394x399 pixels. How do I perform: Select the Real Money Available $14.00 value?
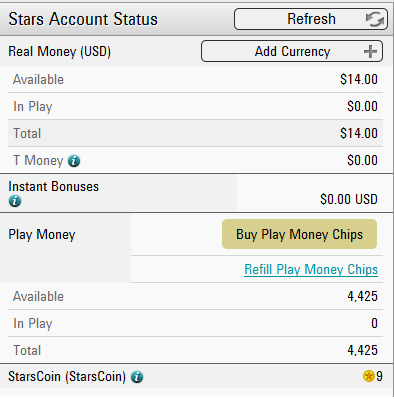[x=359, y=80]
